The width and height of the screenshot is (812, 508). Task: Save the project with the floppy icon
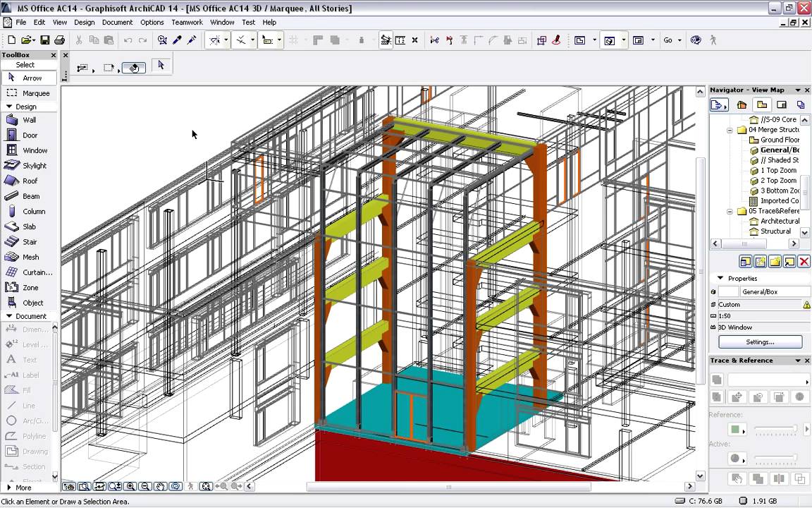[x=45, y=40]
